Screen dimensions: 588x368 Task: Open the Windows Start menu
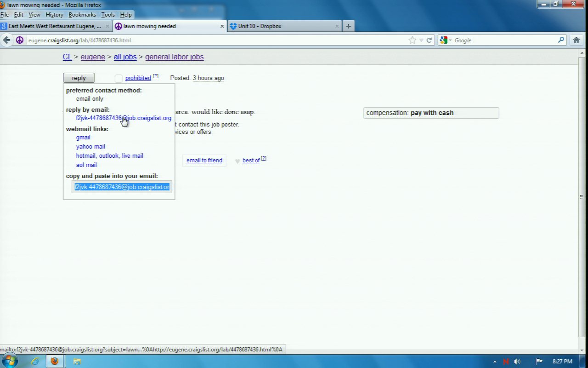tap(9, 361)
